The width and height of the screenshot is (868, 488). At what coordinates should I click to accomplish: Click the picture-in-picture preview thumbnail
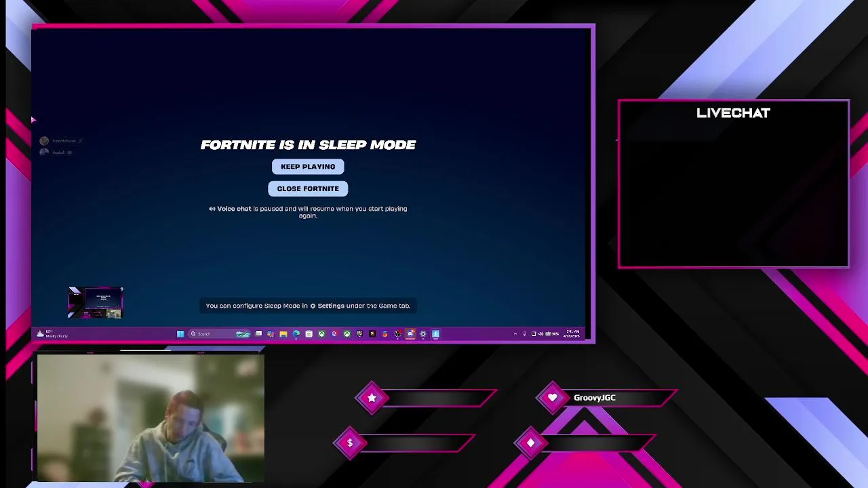coord(95,303)
